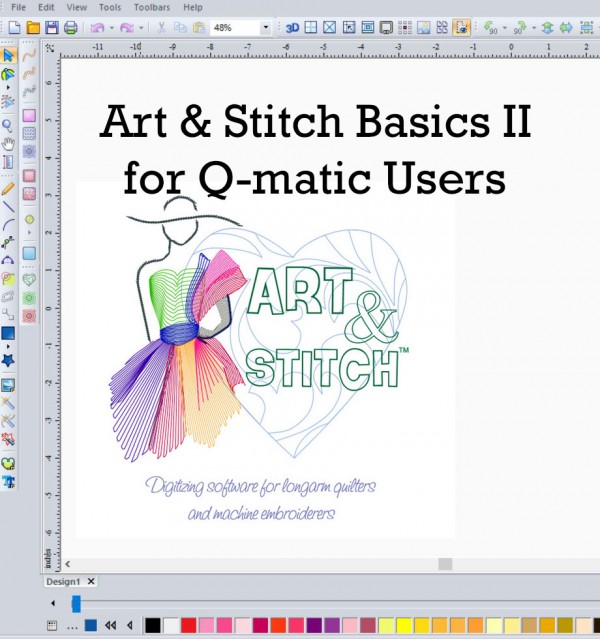
Task: Expand the undo history dropdown arrow
Action: pyautogui.click(x=111, y=28)
